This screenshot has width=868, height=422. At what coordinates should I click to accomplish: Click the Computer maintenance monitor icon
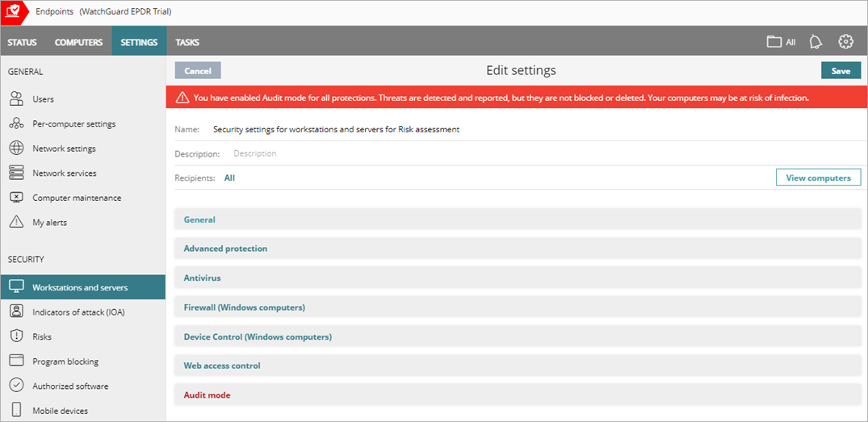point(17,198)
